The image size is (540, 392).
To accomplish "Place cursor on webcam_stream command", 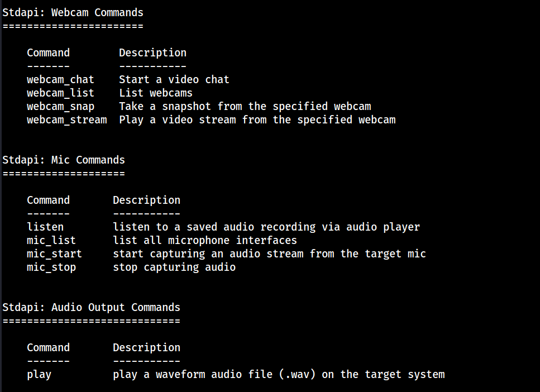I will tap(66, 120).
